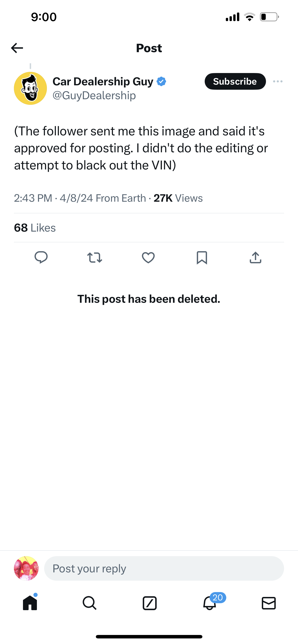Screen dimensions: 298x644
Task: View the 68 Likes list
Action: point(35,228)
